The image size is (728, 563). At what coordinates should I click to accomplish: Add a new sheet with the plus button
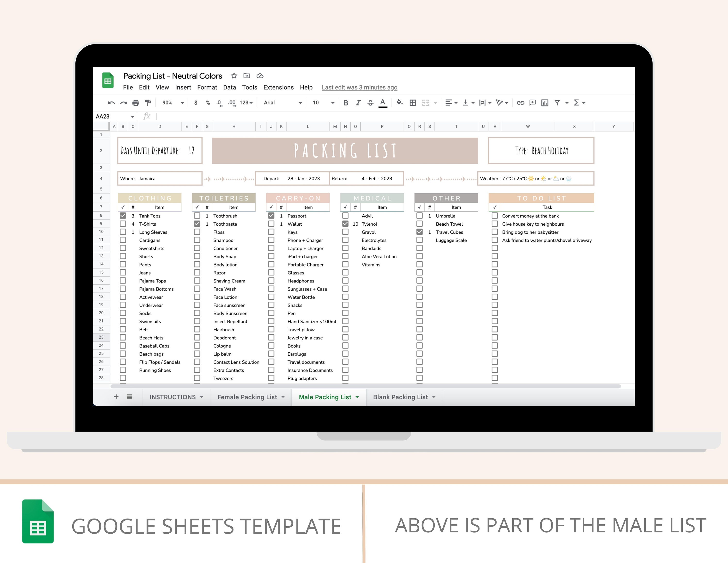pyautogui.click(x=116, y=397)
